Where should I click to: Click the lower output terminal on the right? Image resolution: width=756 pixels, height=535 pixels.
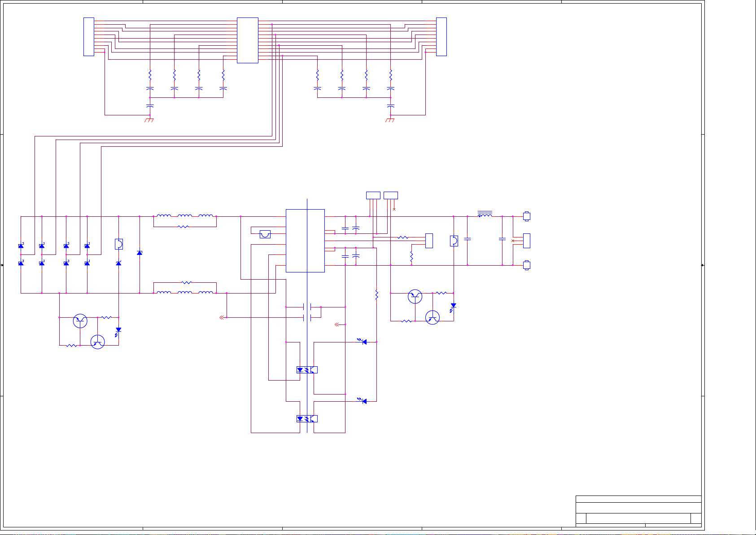pyautogui.click(x=527, y=265)
